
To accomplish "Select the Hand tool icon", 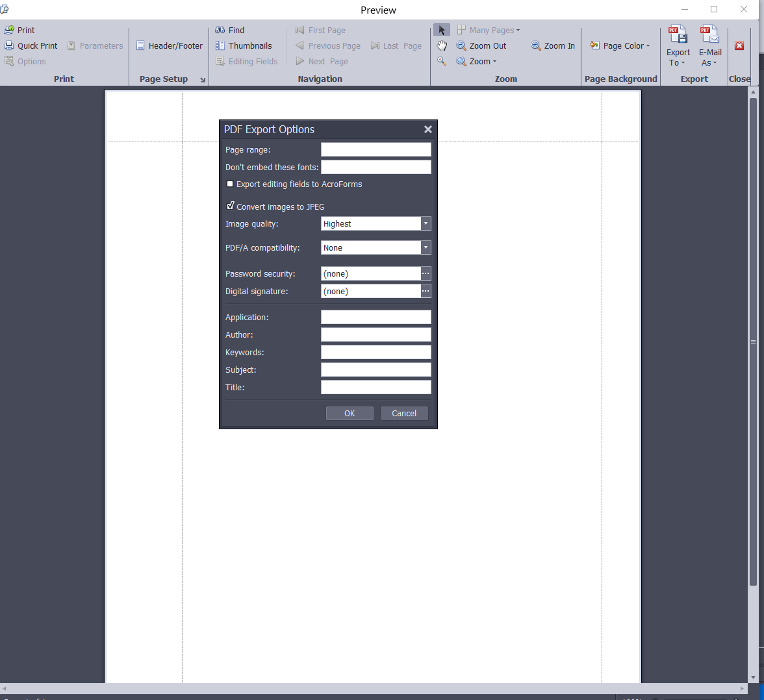I will (442, 45).
